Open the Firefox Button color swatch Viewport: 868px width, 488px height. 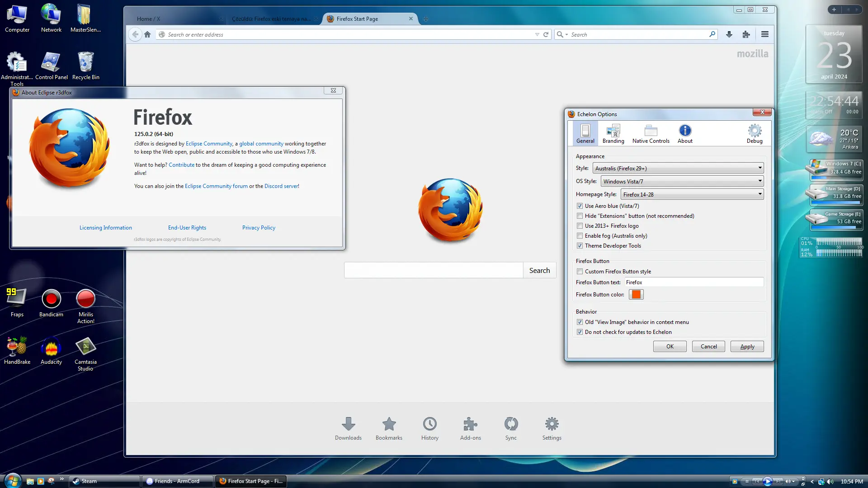pos(636,295)
